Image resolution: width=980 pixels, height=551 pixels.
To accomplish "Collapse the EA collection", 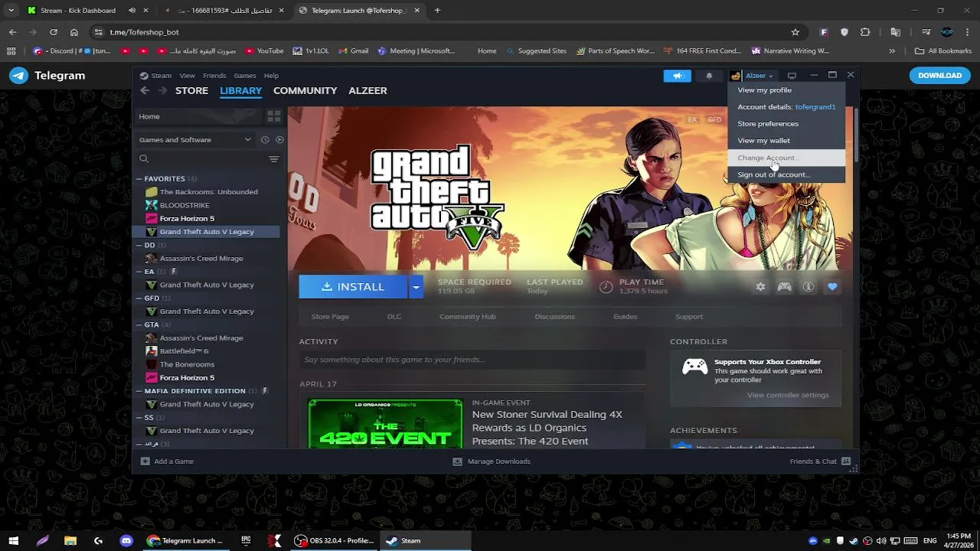I will point(139,272).
